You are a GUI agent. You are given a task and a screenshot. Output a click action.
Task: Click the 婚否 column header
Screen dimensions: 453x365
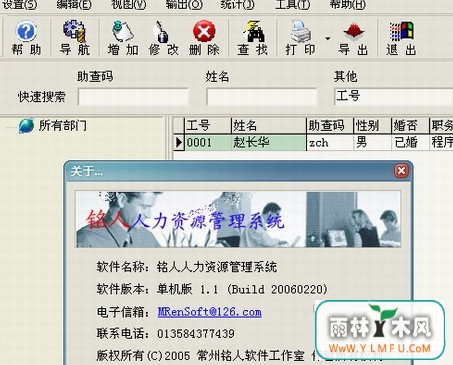pyautogui.click(x=410, y=126)
